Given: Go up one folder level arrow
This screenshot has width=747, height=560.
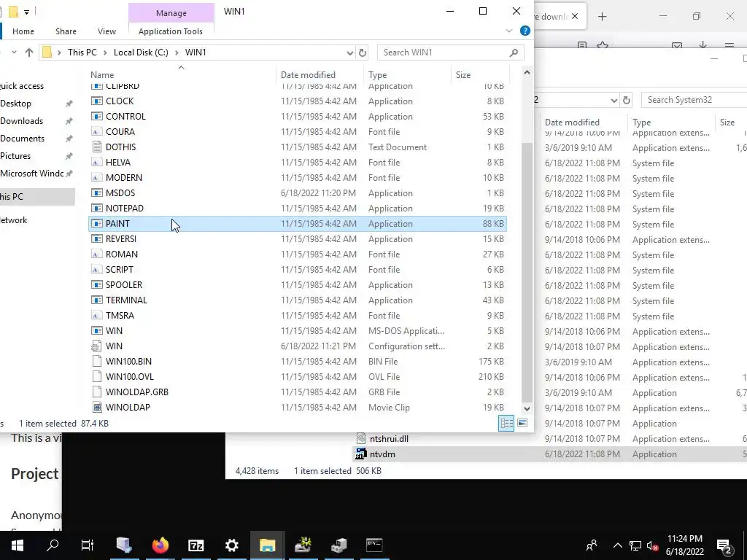Looking at the screenshot, I should coord(29,52).
